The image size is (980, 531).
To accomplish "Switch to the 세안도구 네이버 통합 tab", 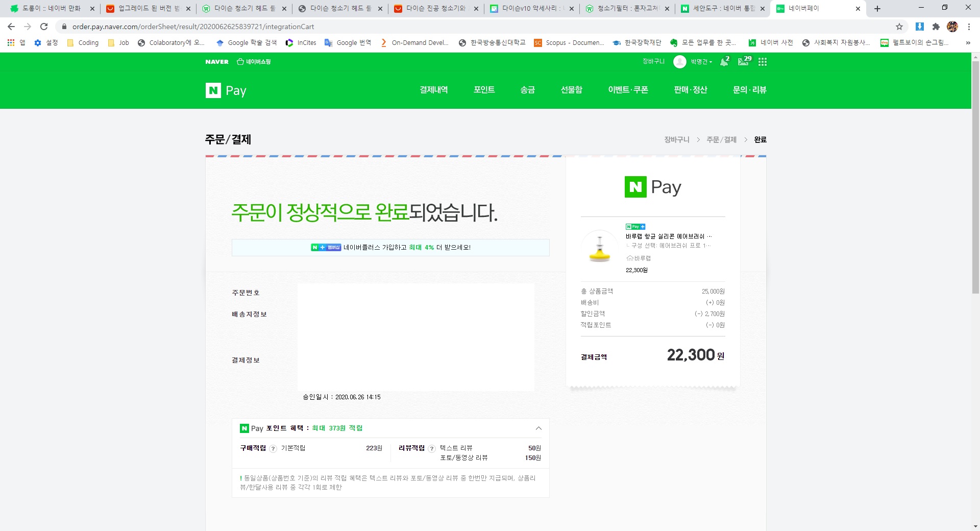I will [x=723, y=9].
